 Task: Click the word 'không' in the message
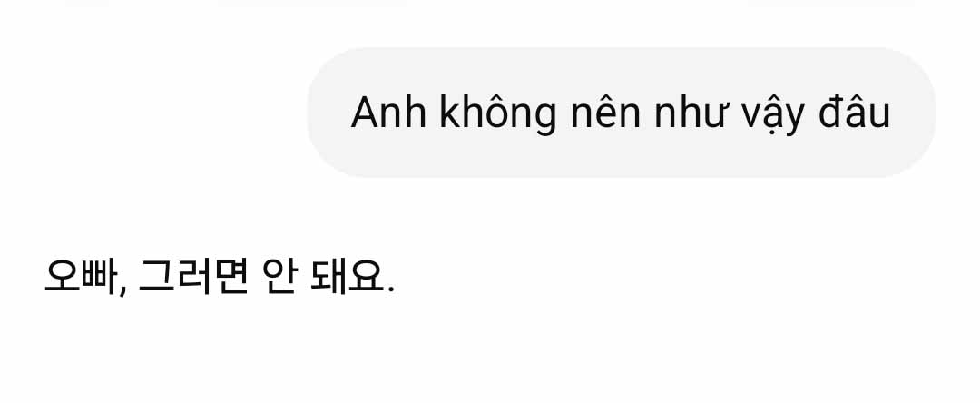click(497, 113)
